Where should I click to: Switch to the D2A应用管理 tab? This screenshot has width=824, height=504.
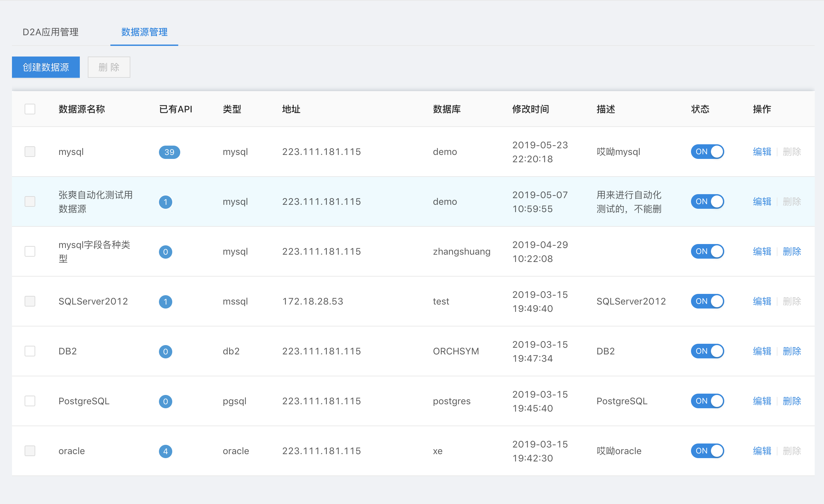[51, 32]
